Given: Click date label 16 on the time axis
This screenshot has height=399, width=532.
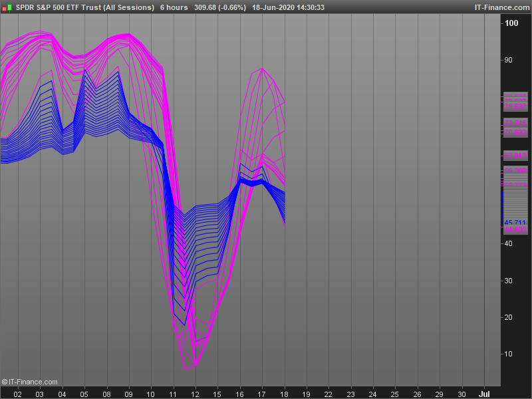Looking at the screenshot, I should point(240,394).
